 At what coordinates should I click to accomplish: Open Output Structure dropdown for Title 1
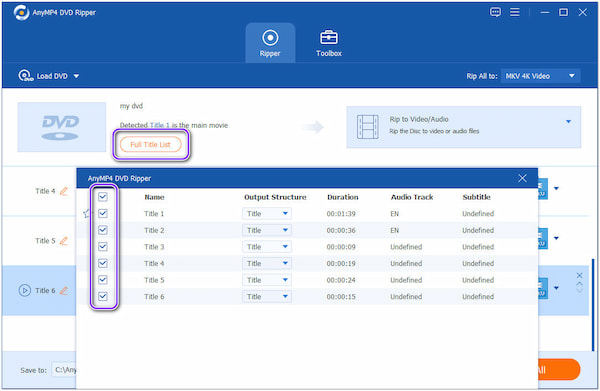[267, 213]
